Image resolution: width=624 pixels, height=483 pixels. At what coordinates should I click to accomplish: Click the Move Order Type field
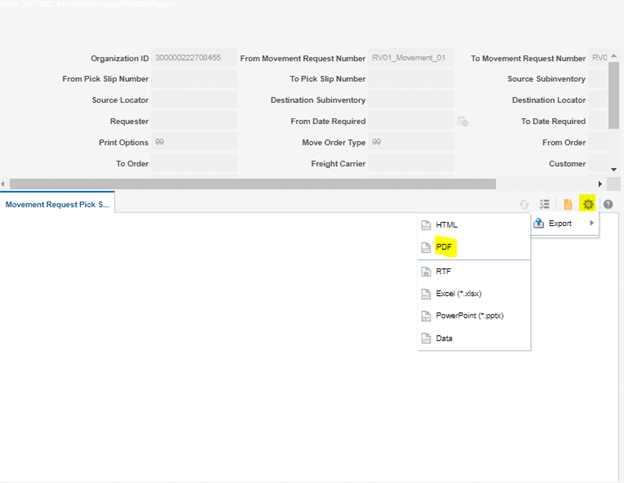[411, 142]
